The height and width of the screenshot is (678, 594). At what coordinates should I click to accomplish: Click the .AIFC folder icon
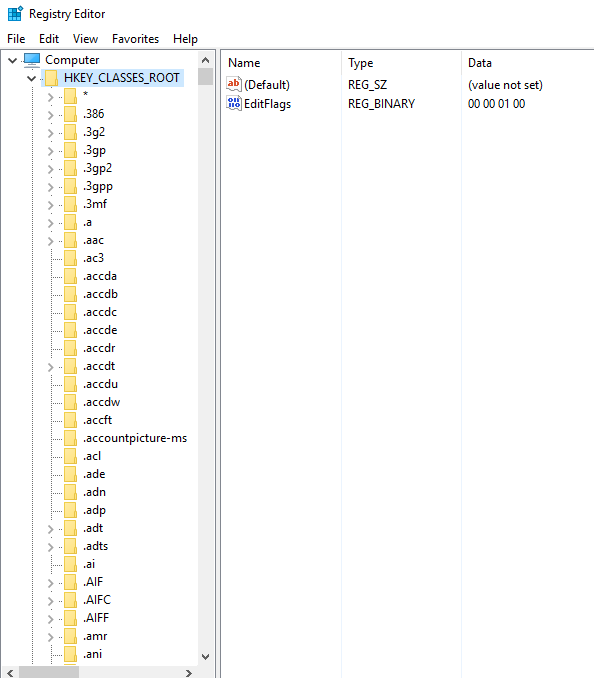tap(70, 600)
